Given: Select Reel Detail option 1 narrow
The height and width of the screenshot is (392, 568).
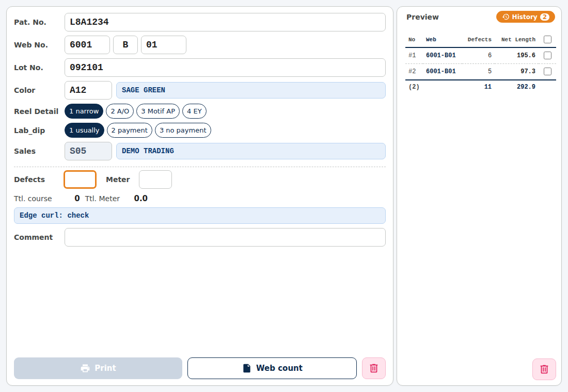Looking at the screenshot, I should [x=84, y=111].
